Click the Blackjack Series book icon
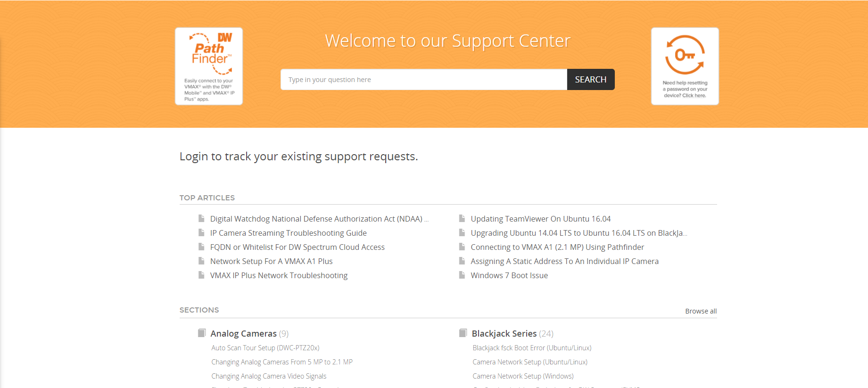 (463, 333)
